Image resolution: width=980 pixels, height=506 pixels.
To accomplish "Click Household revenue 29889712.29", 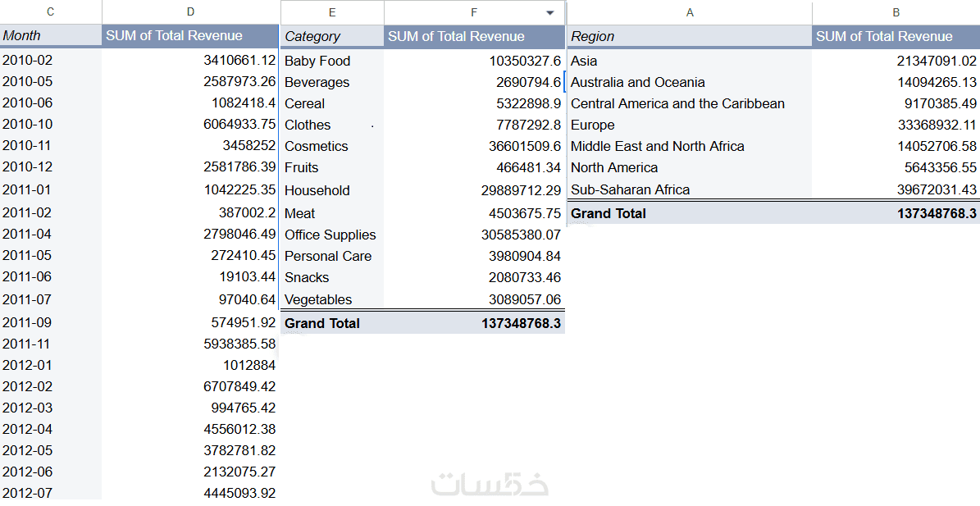I will [x=522, y=190].
